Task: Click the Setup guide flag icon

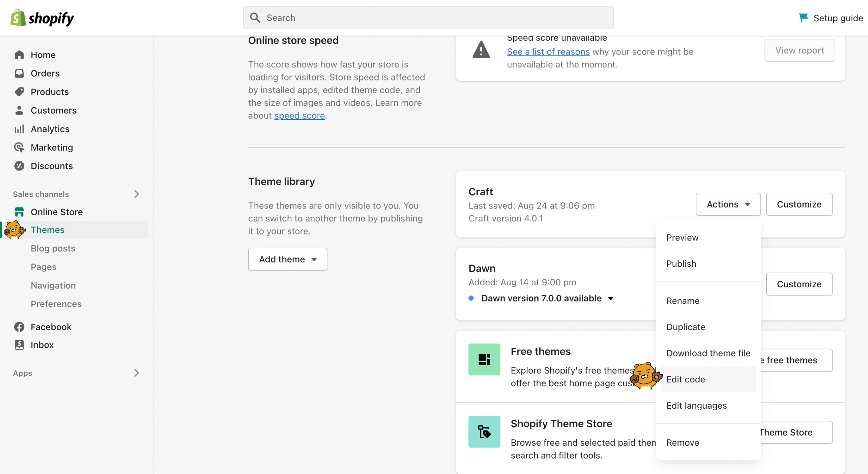Action: tap(803, 18)
